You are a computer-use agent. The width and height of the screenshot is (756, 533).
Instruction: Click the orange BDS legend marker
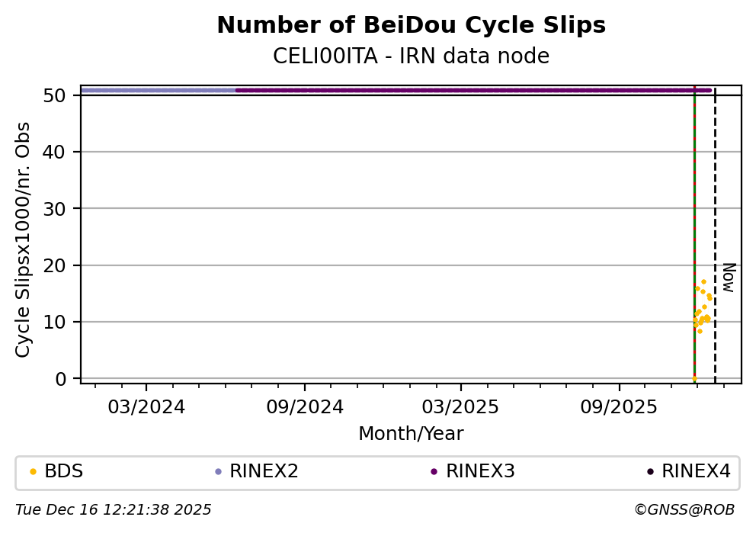33,472
